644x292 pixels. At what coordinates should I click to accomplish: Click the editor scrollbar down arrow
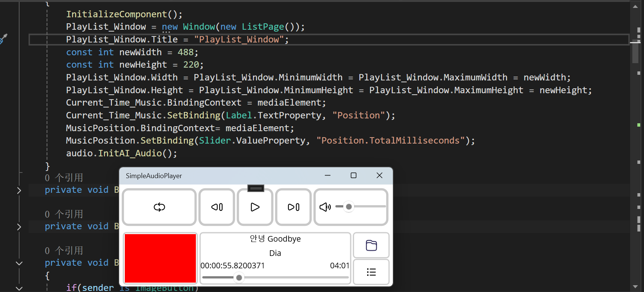(635, 286)
